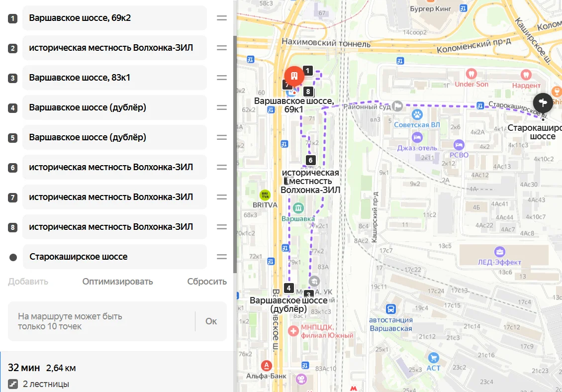
Task: Select waypoint marker 6 on the map
Action: click(311, 160)
